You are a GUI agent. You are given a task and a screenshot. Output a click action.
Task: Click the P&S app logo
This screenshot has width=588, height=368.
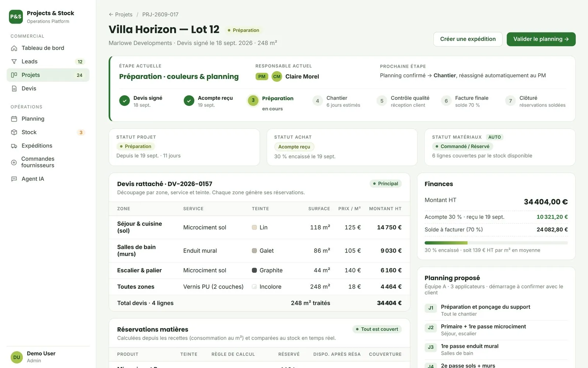tap(16, 17)
